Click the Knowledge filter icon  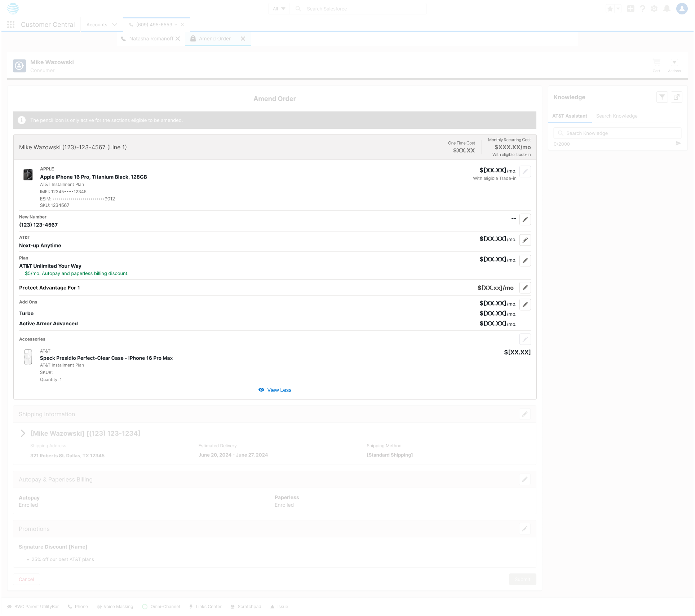coord(662,97)
